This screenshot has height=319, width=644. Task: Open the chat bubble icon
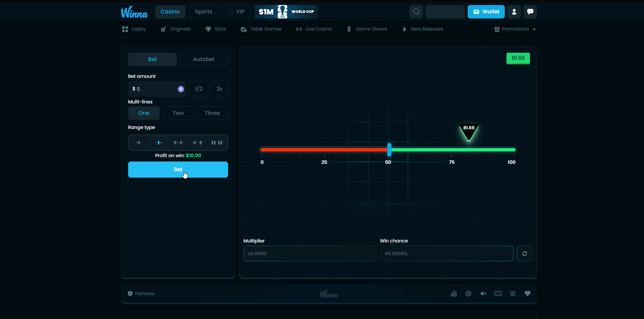point(530,12)
